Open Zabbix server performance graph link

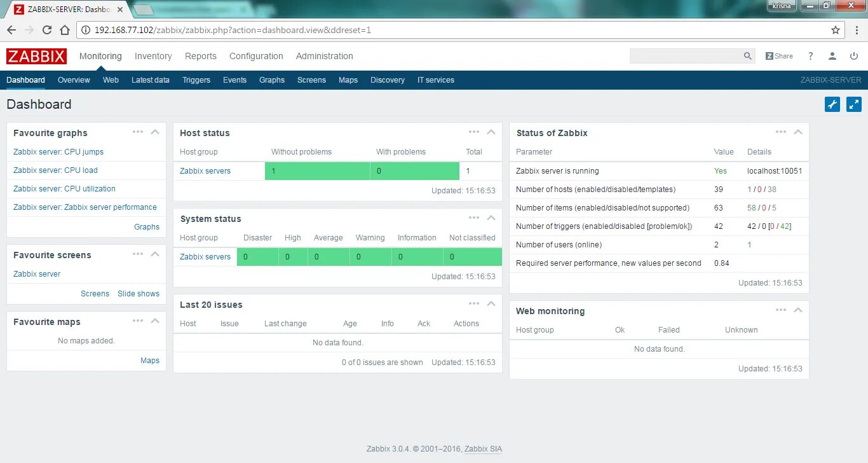click(x=85, y=207)
